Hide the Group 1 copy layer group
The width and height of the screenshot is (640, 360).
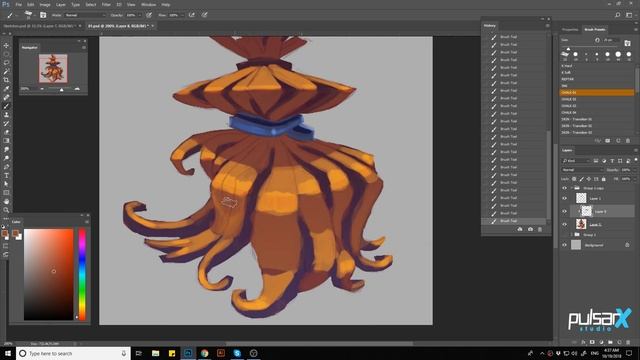pyautogui.click(x=564, y=188)
